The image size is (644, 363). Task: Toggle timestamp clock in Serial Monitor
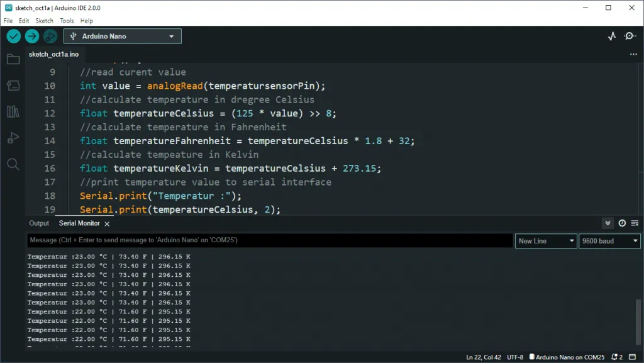[622, 223]
